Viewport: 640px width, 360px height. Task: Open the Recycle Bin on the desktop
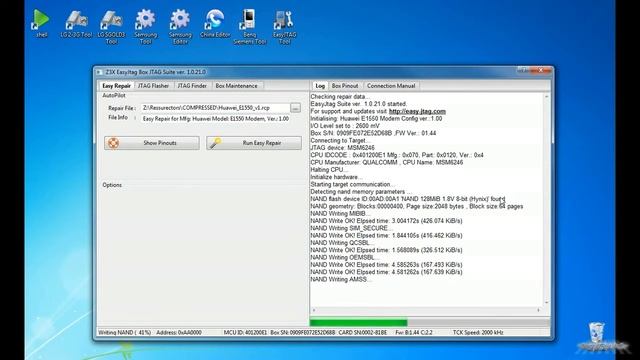(597, 333)
